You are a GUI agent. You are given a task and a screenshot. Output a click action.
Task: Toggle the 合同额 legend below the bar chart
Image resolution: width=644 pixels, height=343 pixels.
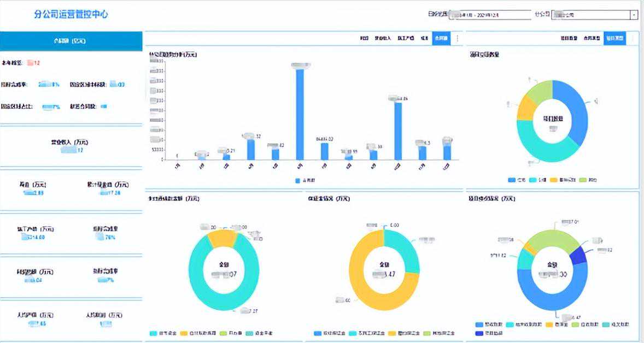pyautogui.click(x=304, y=180)
